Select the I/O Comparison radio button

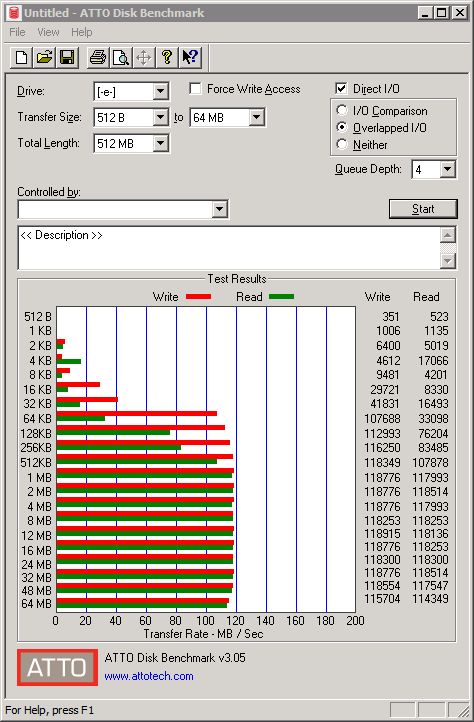(342, 111)
